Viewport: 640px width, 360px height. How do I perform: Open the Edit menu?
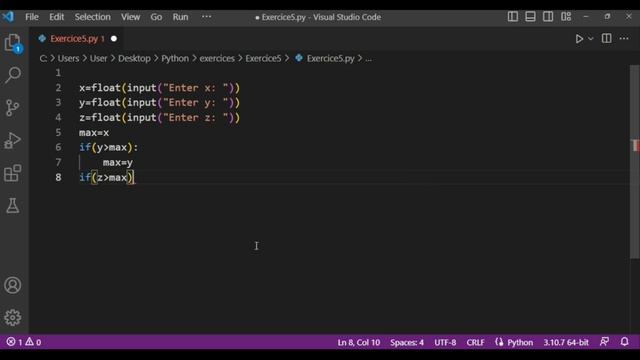[57, 17]
